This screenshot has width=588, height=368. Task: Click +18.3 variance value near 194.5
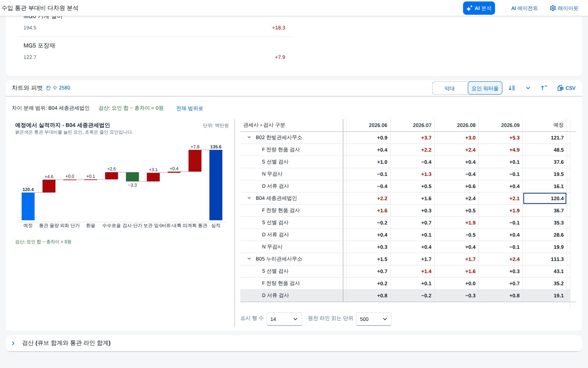279,28
